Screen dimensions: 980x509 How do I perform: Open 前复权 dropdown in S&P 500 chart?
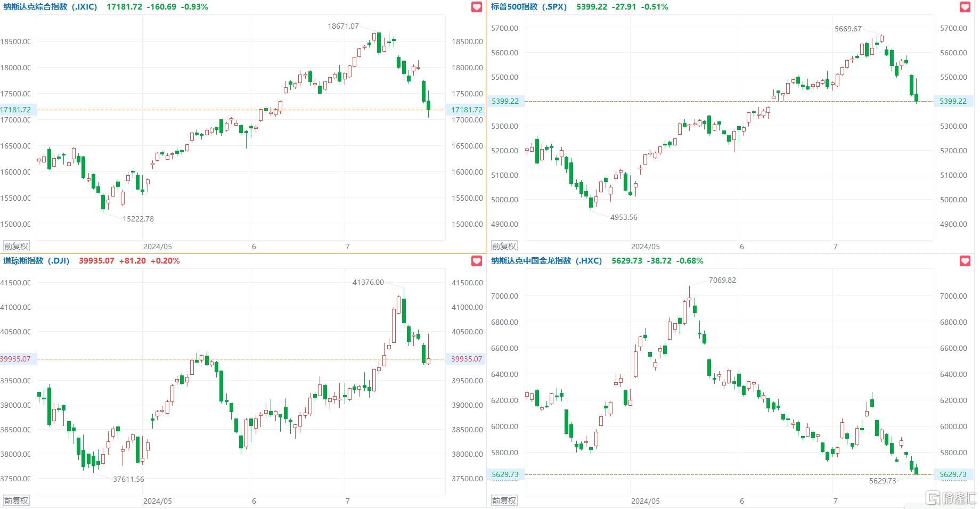504,246
